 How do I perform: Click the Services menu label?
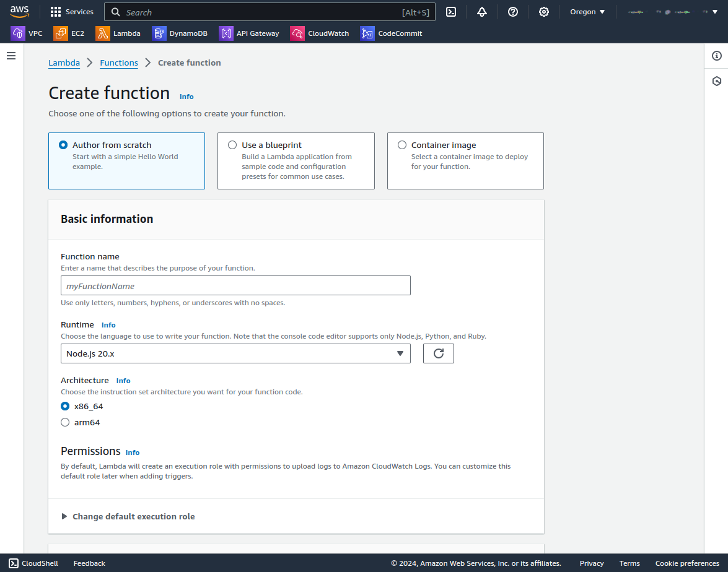[79, 12]
